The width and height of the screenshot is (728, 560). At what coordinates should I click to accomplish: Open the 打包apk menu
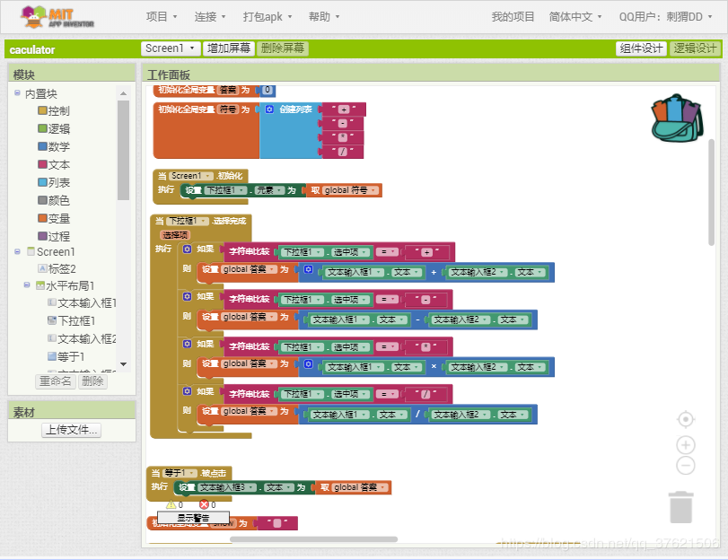pyautogui.click(x=268, y=17)
